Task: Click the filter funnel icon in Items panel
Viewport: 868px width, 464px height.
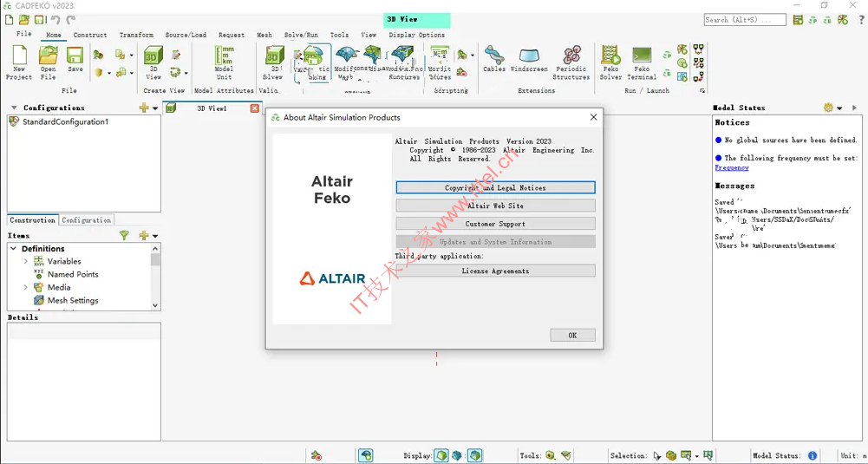Action: 124,236
